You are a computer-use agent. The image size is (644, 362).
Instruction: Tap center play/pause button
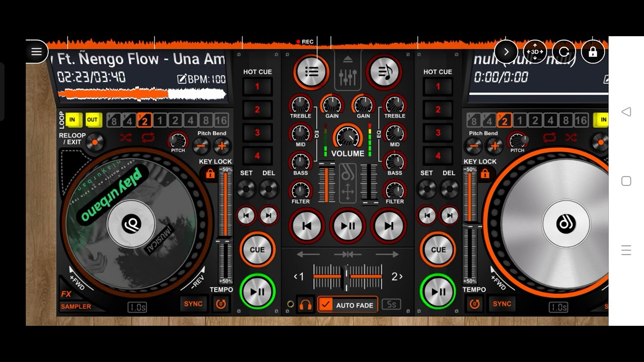[348, 226]
